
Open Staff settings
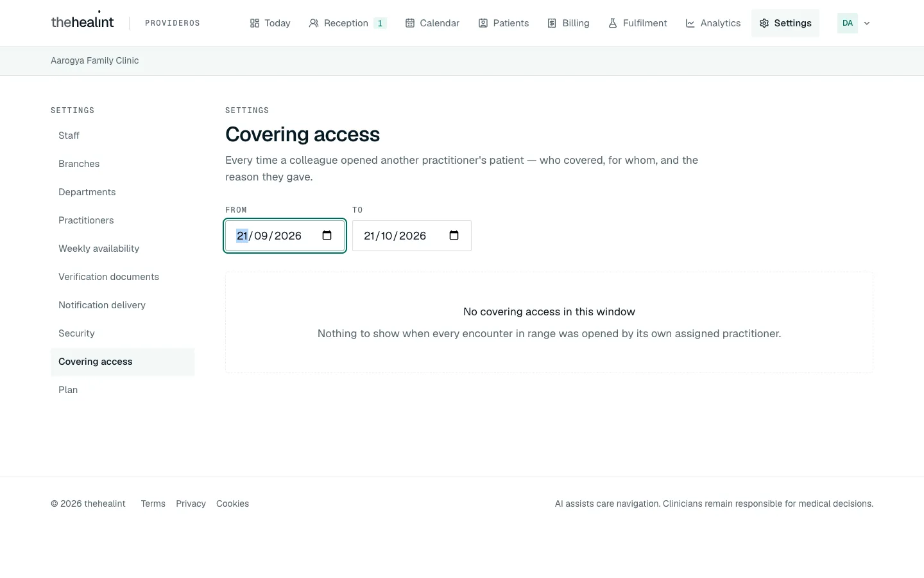pyautogui.click(x=123, y=136)
